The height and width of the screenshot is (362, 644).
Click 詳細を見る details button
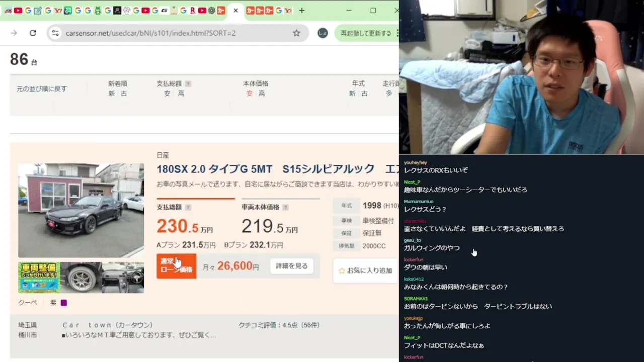coord(292,266)
